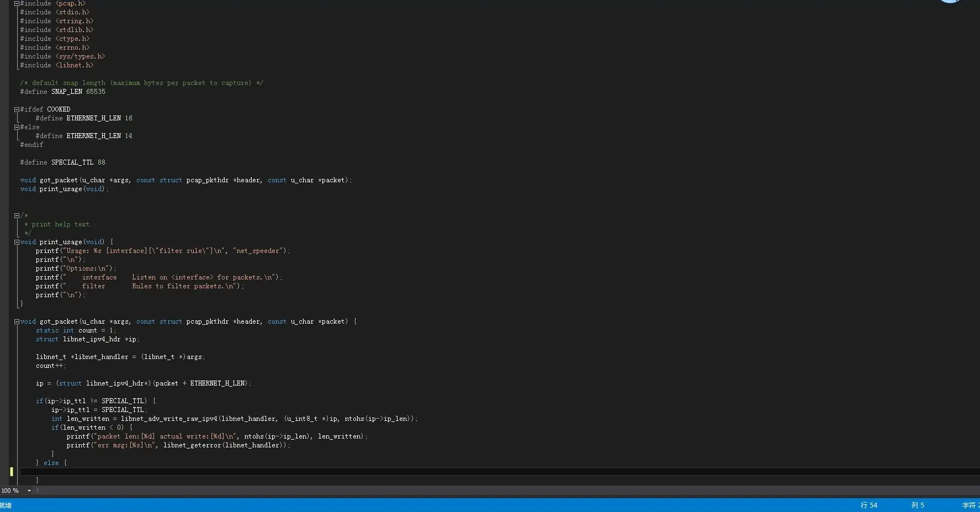Click the 就绪 status text
Image resolution: width=980 pixels, height=512 pixels.
tap(6, 505)
